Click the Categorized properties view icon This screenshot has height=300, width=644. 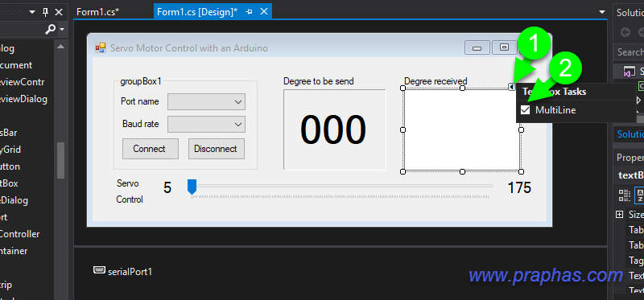pyautogui.click(x=625, y=195)
